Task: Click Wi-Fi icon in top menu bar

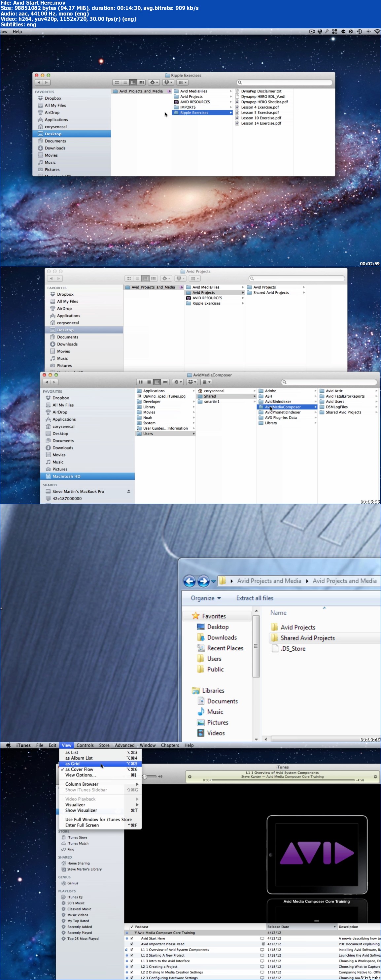Action: coord(377,32)
